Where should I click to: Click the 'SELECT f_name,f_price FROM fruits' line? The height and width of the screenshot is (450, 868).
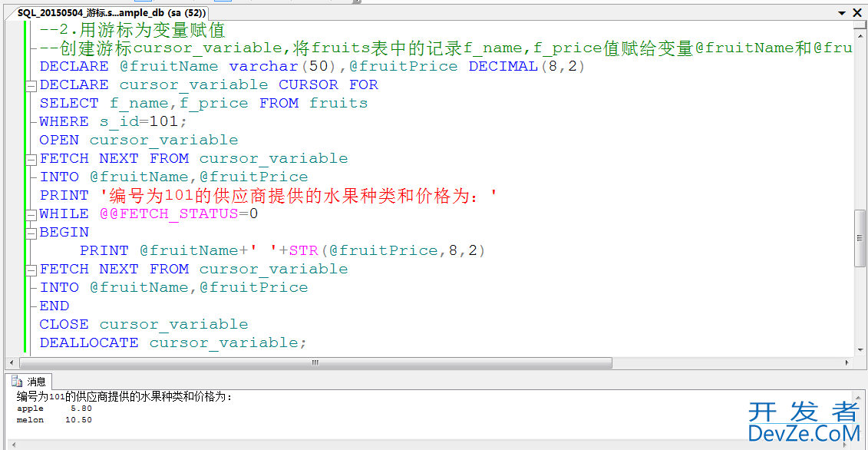[x=203, y=103]
